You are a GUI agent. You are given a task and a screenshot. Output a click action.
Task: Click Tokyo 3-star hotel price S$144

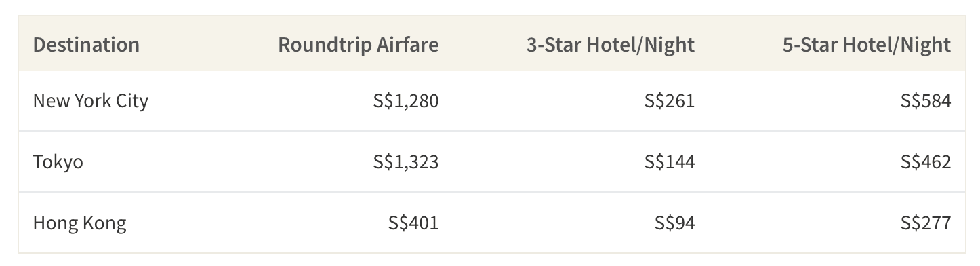[670, 162]
